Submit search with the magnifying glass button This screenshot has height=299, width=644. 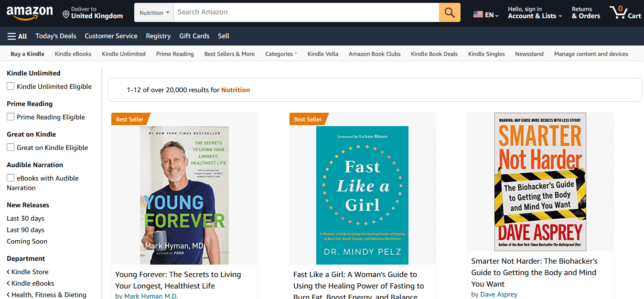point(450,12)
